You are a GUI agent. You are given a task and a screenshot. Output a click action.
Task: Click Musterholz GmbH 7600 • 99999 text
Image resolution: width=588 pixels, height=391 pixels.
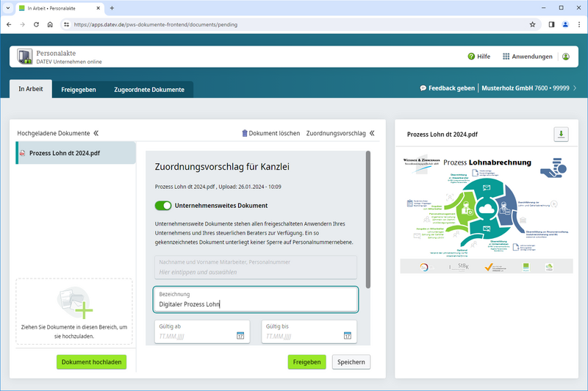coord(526,88)
